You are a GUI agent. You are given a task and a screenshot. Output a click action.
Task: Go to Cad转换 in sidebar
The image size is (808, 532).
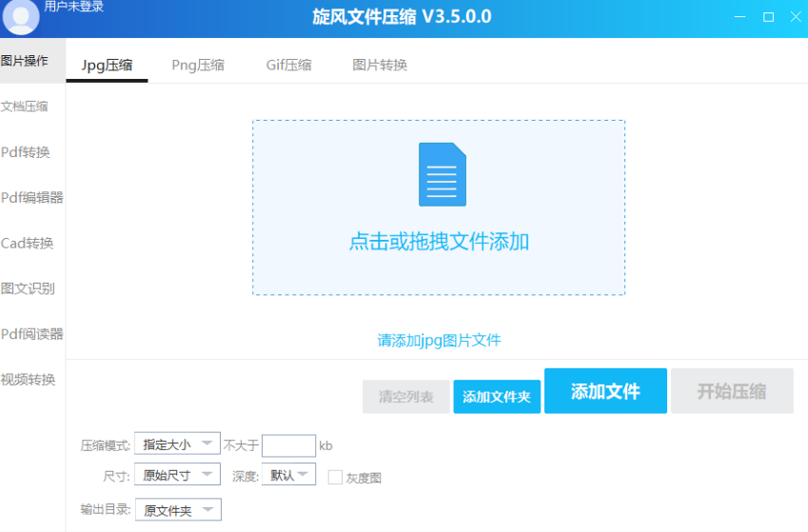point(28,244)
